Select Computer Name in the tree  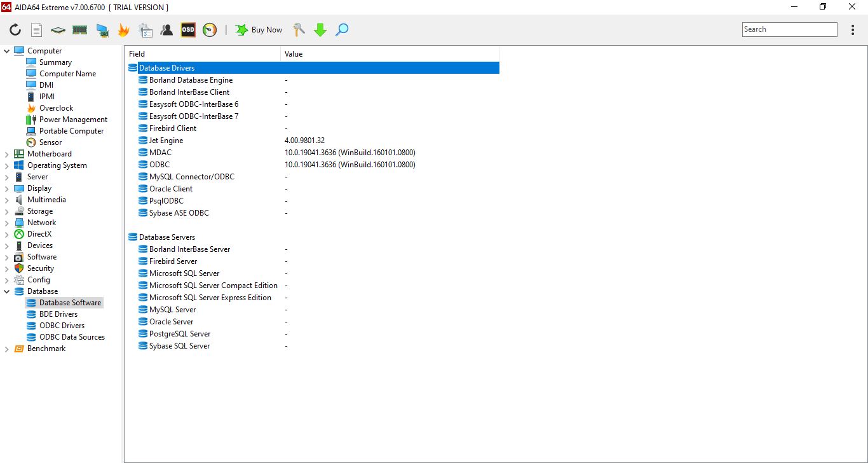point(67,74)
